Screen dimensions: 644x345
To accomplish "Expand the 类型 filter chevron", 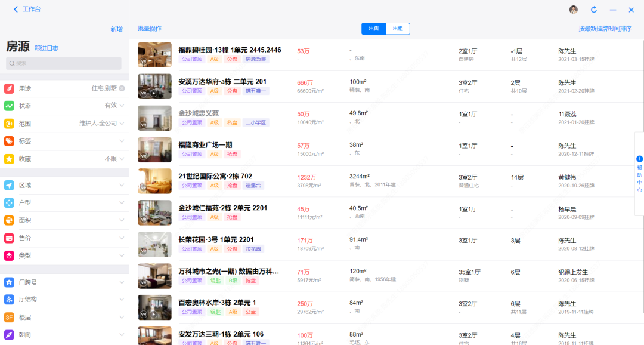I will tap(122, 256).
